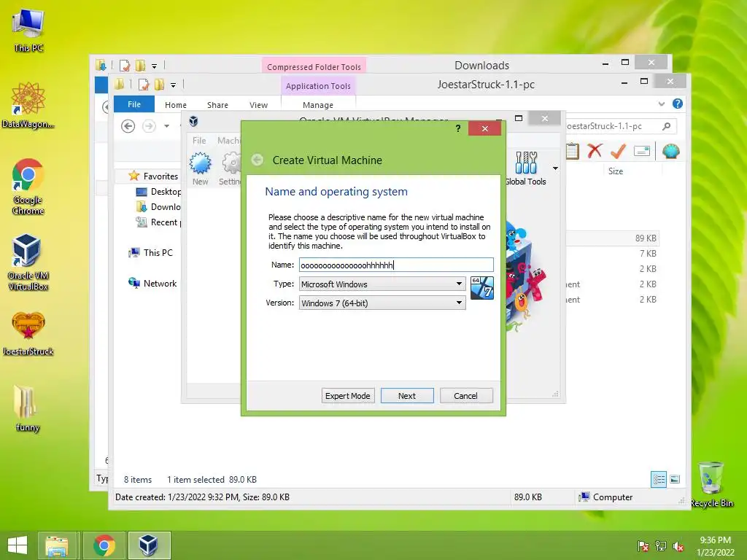Expand the ribbon chevron in JoestarStruck window

(x=661, y=104)
